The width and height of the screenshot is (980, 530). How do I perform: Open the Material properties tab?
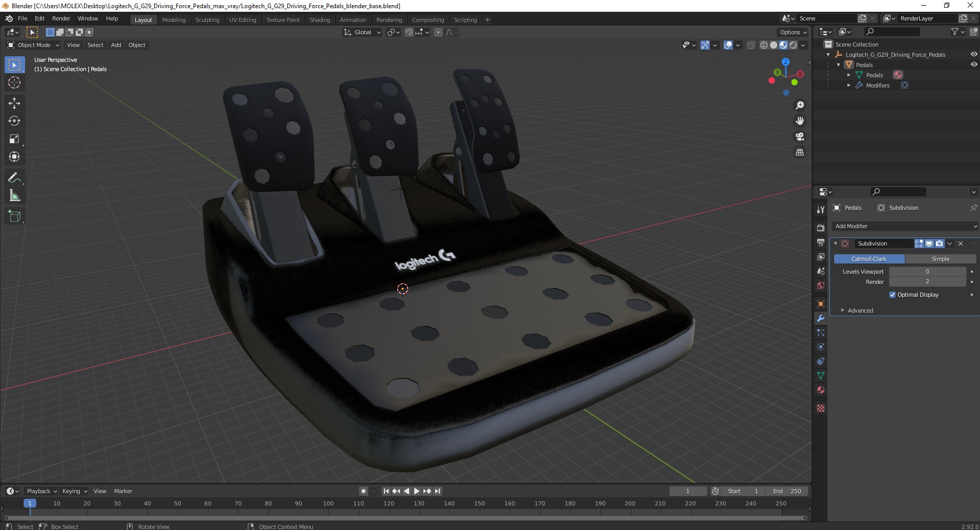821,390
